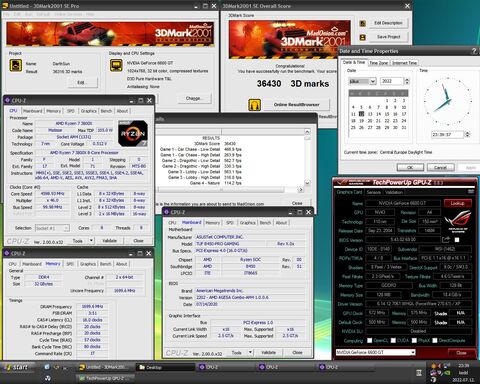The width and height of the screenshot is (480, 384).
Task: Click Validate in the CPU-Z mainboard window
Action: 268,352
